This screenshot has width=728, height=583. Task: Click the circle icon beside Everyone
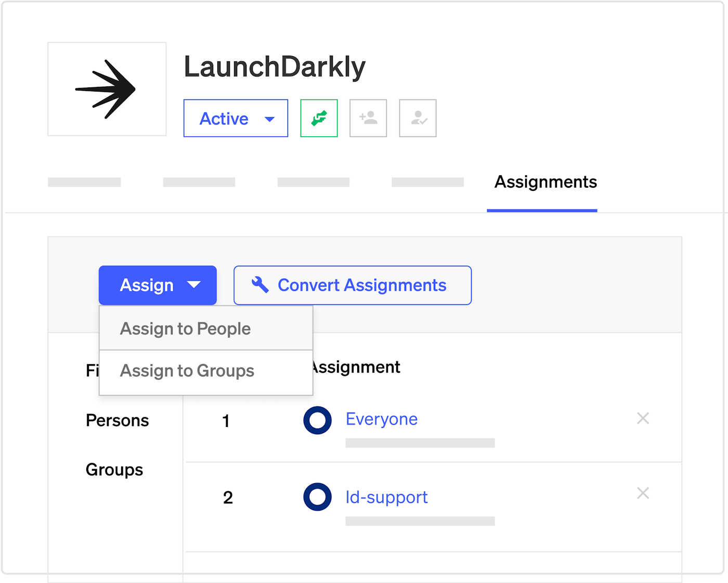pos(318,420)
